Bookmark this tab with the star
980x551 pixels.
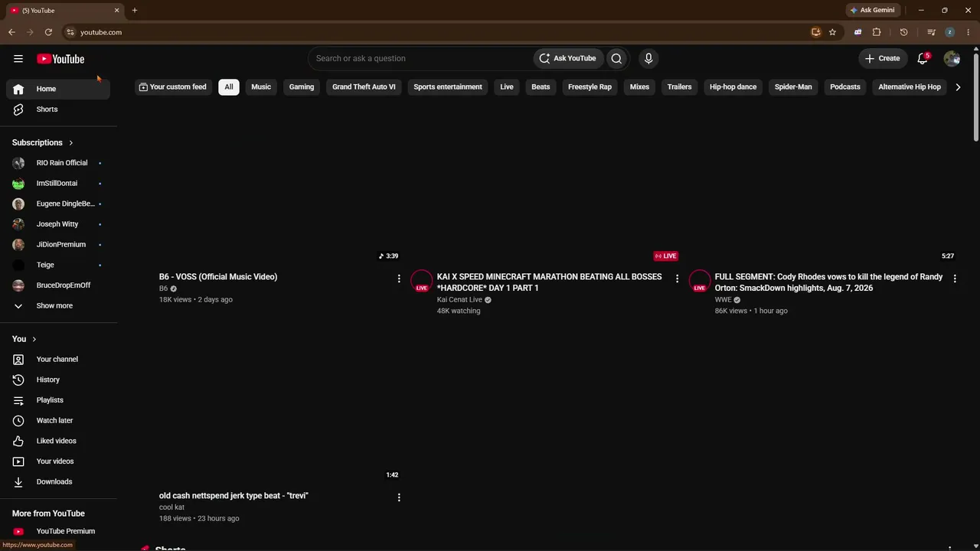click(832, 32)
